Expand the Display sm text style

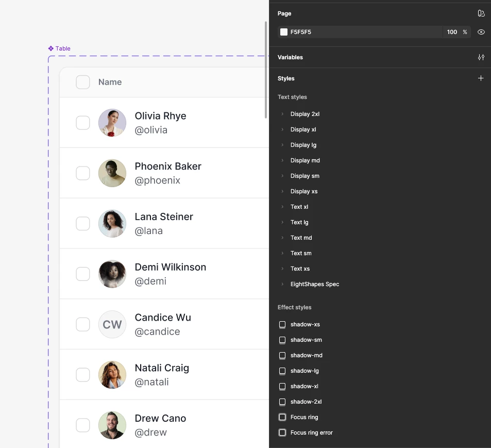(282, 176)
